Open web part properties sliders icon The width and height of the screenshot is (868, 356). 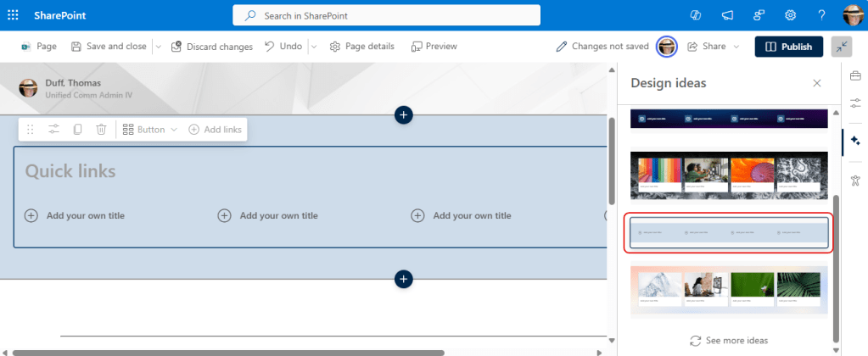coord(53,130)
